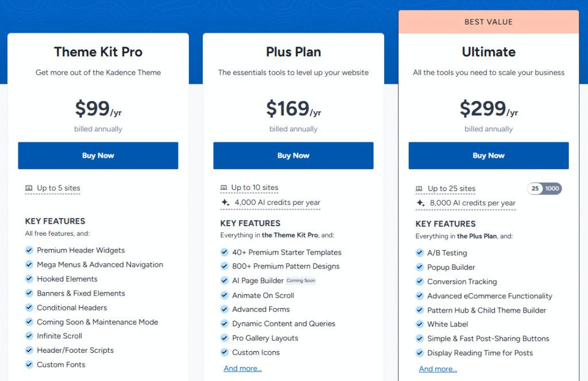Click the checkmark icon next to Premium Header Widgets

(x=29, y=250)
